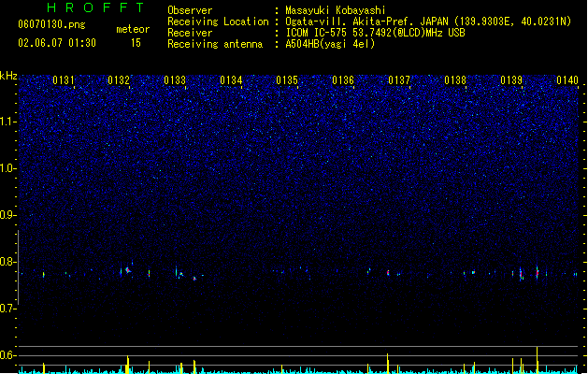Click the 0.6 kHz axis tick label
The width and height of the screenshot is (588, 374).
[7, 355]
